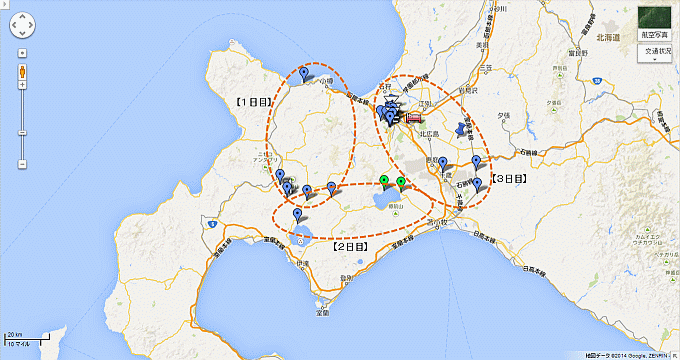Select the left green marker at Lake Shikotsu
The height and width of the screenshot is (360, 680).
pos(383,182)
